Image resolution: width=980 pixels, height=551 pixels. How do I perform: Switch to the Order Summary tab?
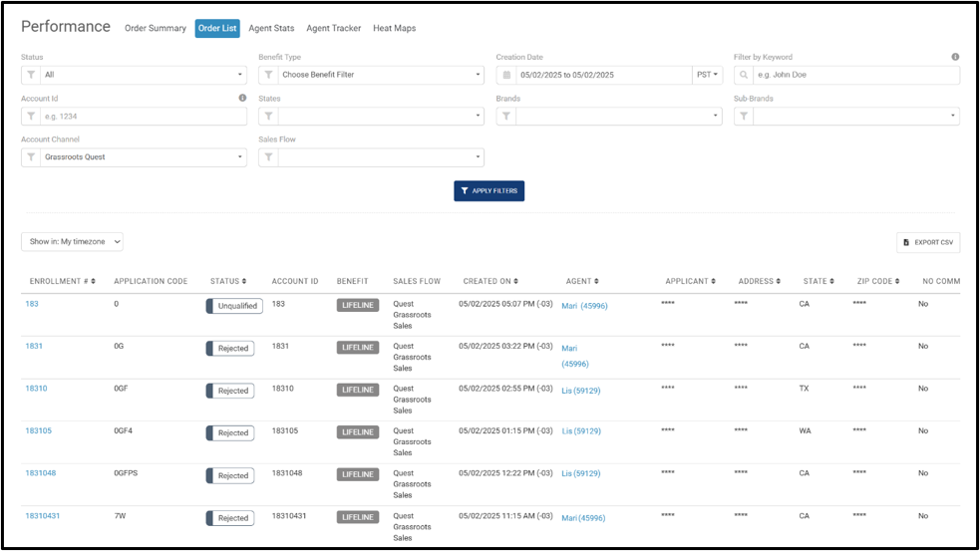pyautogui.click(x=155, y=28)
